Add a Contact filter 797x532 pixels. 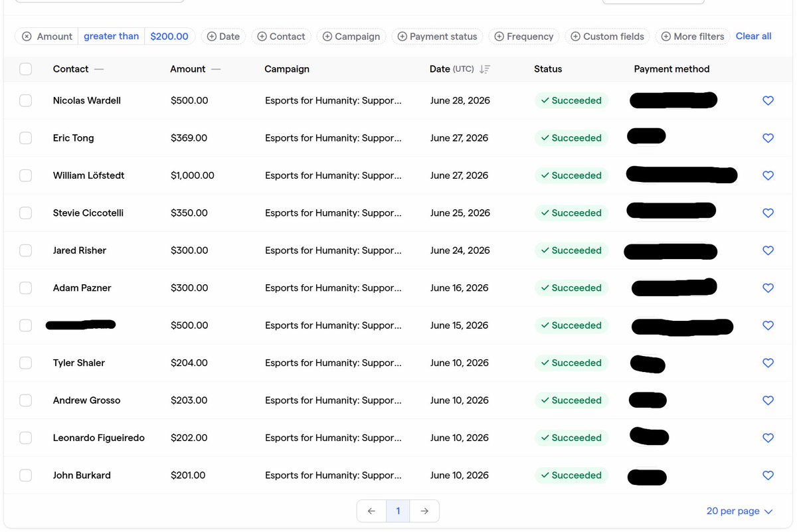point(281,37)
